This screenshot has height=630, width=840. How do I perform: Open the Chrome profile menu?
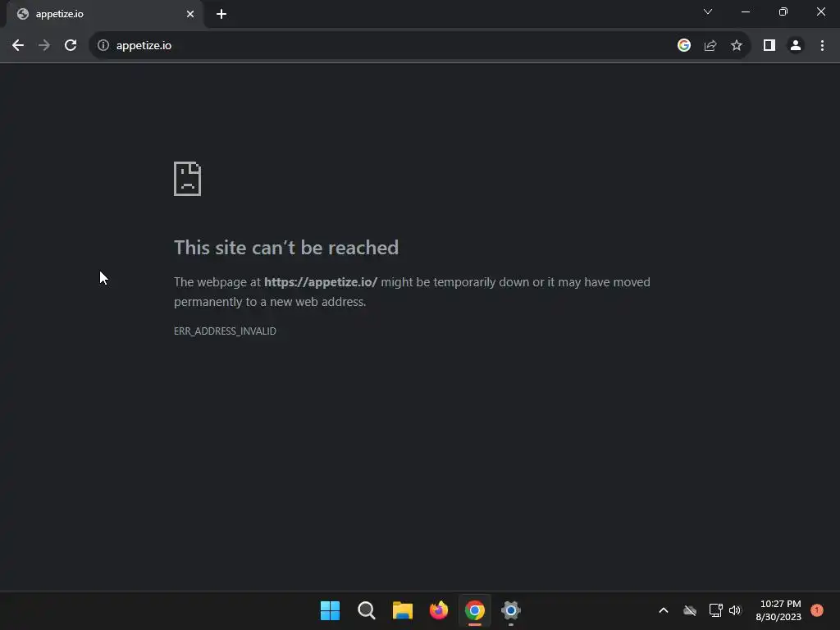796,46
